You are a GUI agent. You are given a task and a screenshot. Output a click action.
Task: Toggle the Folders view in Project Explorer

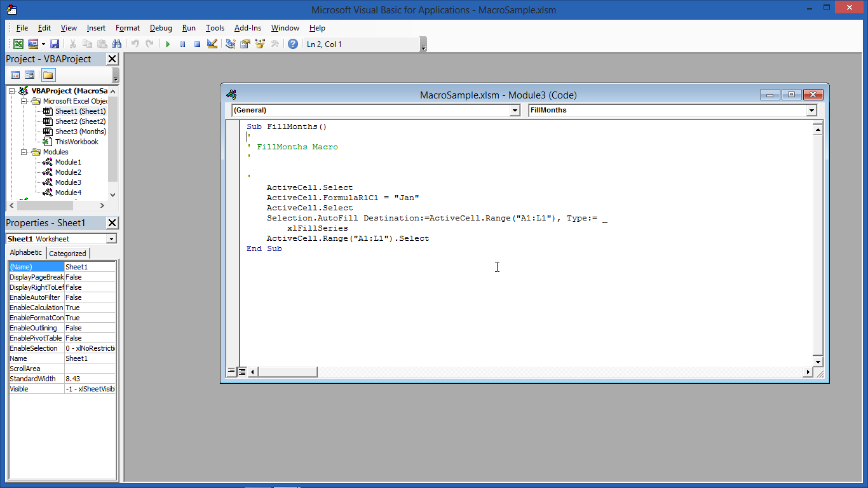[x=48, y=75]
